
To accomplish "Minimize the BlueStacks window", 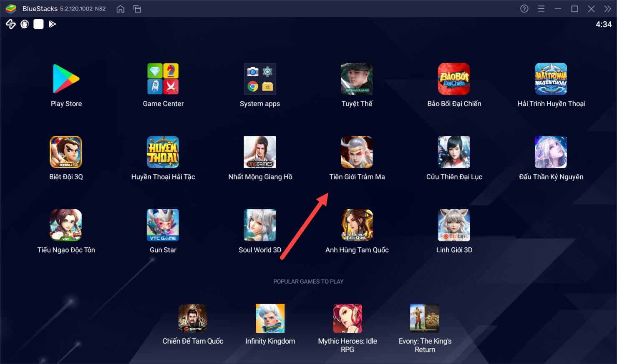I will 558,9.
